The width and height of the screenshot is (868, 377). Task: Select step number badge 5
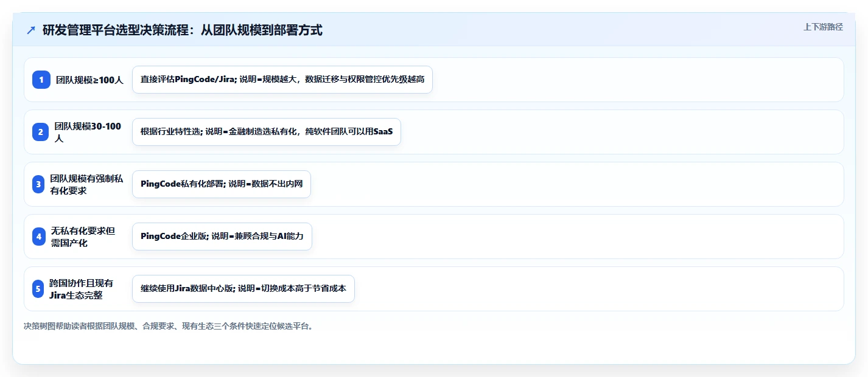click(38, 289)
